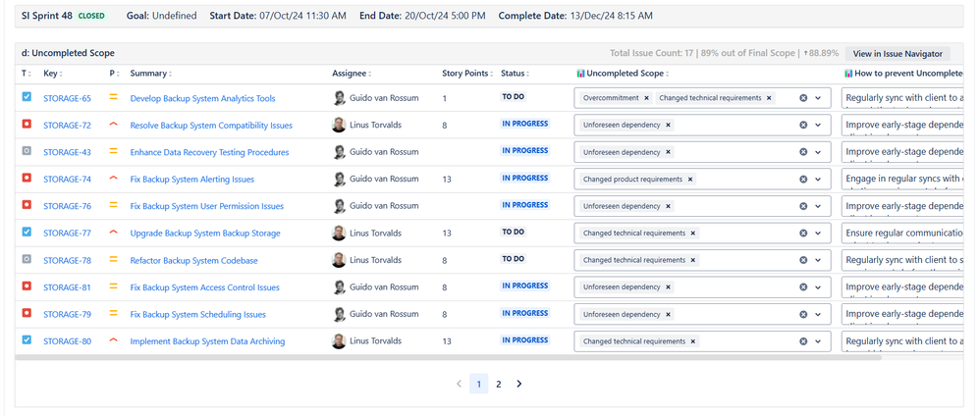Image resolution: width=980 pixels, height=416 pixels.
Task: Go to next page arrow
Action: pyautogui.click(x=518, y=384)
